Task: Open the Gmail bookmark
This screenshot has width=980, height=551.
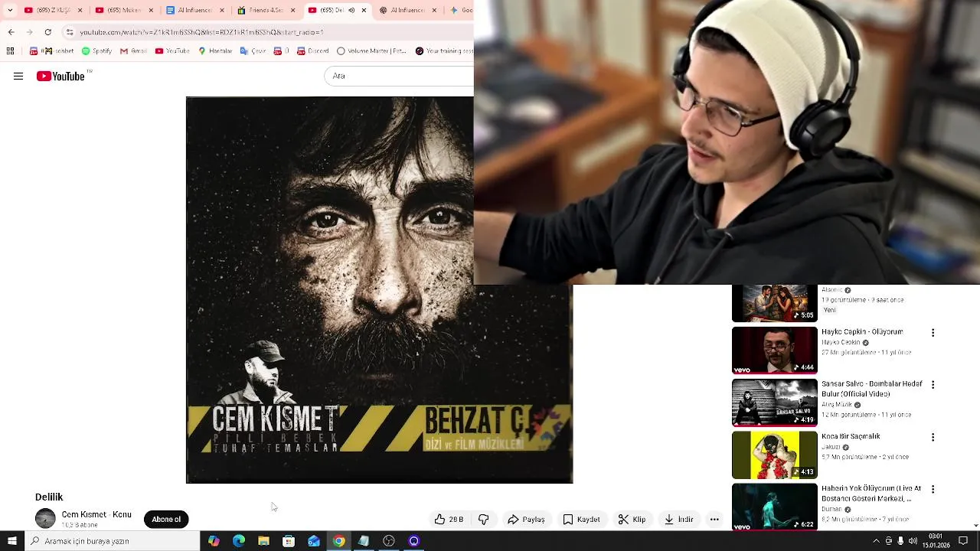Action: [133, 51]
